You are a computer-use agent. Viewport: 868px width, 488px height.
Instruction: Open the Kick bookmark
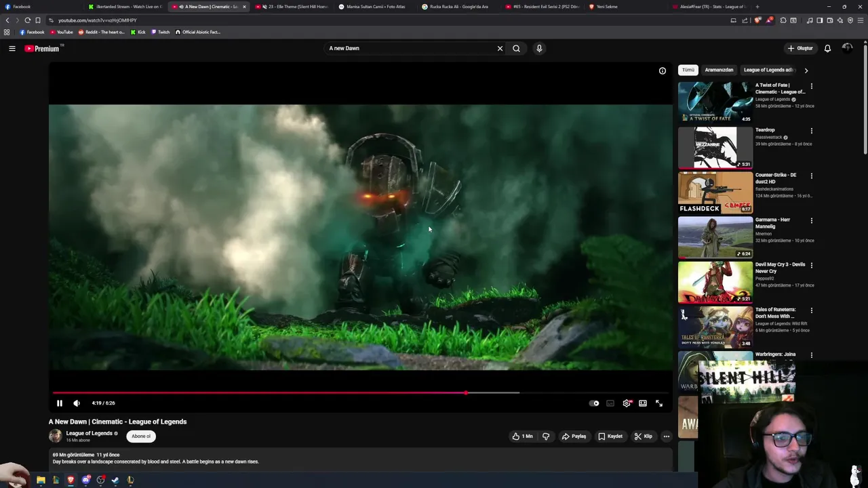pos(138,32)
